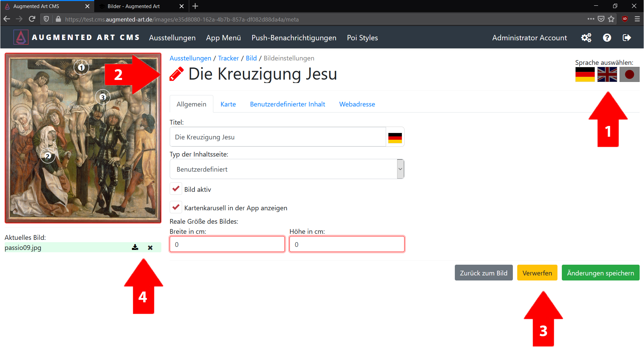Reload the page with browser refresh icon
Screen dimensions: 644x350
point(32,19)
